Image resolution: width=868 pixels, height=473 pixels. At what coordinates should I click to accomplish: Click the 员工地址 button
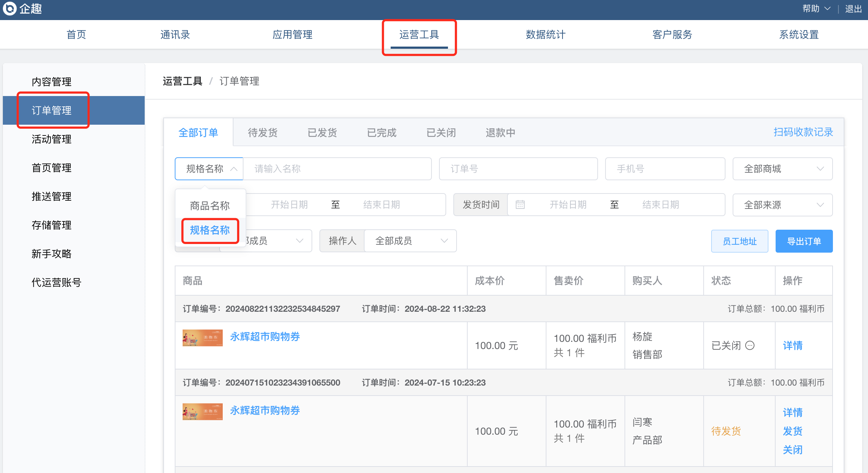[739, 241]
